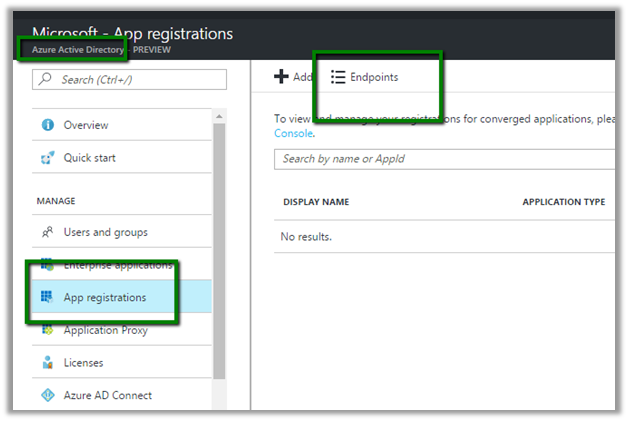Go to Licenses section

pyautogui.click(x=83, y=362)
